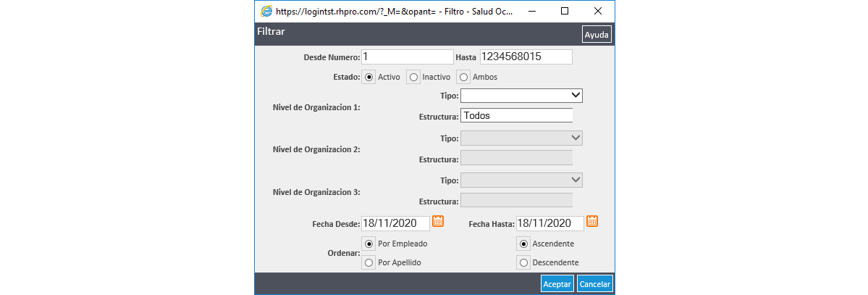Select the Ambos estado radio button

point(464,77)
